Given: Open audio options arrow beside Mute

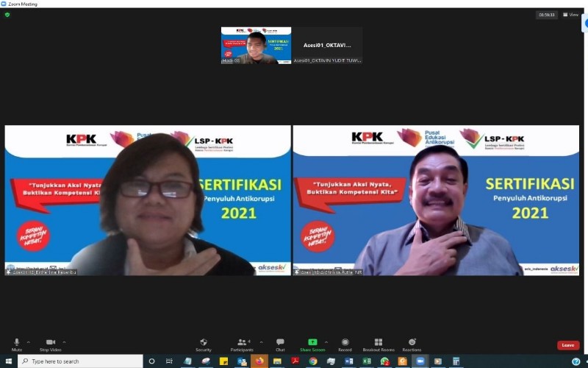Looking at the screenshot, I should pos(29,342).
